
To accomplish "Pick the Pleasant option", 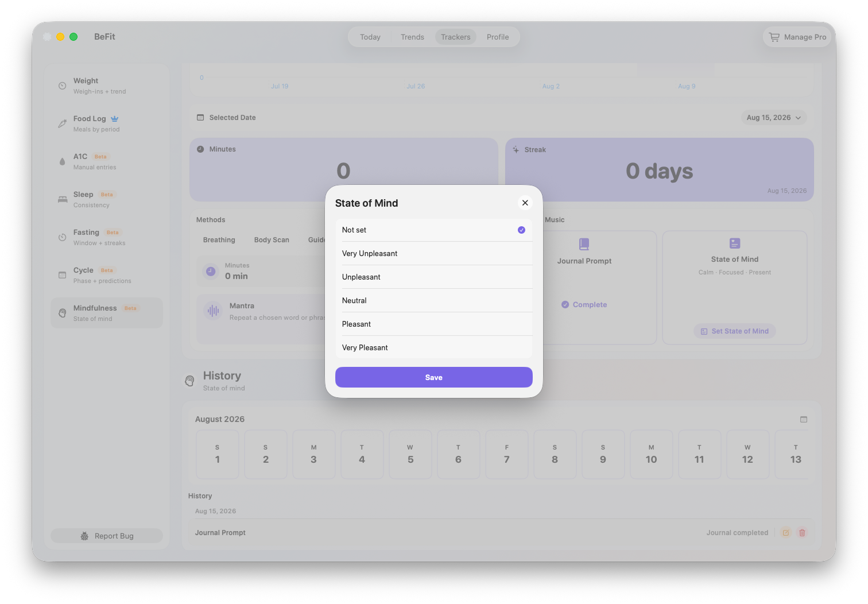I will point(434,324).
